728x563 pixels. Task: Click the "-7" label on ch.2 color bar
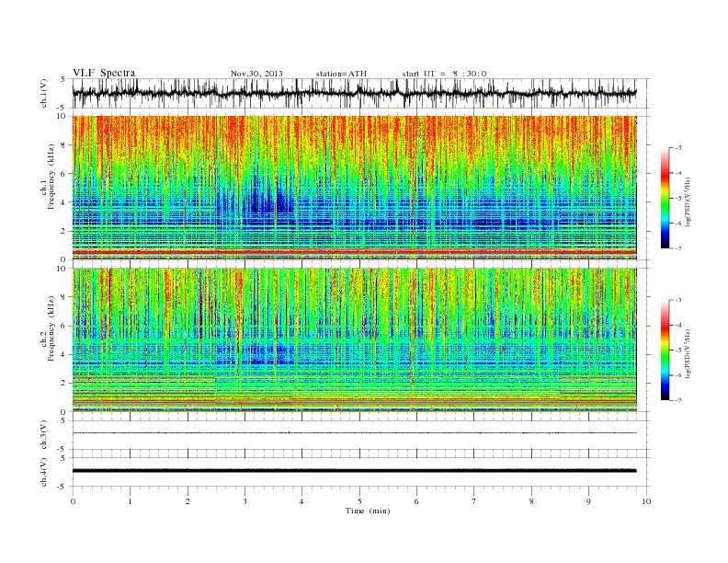point(677,400)
